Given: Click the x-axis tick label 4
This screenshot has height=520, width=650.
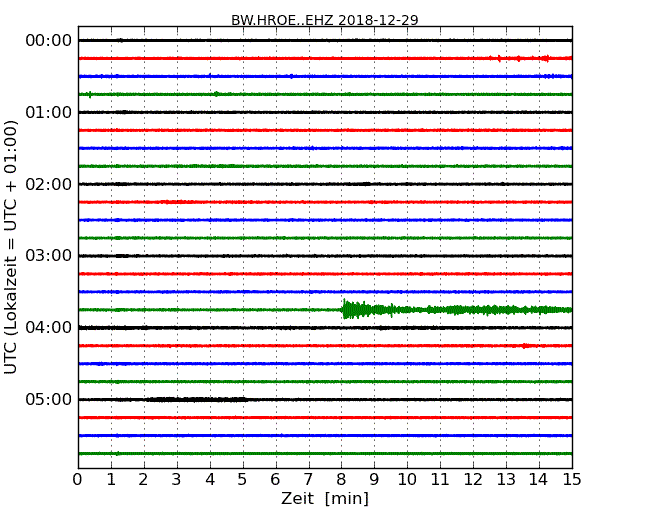Looking at the screenshot, I should tap(210, 480).
